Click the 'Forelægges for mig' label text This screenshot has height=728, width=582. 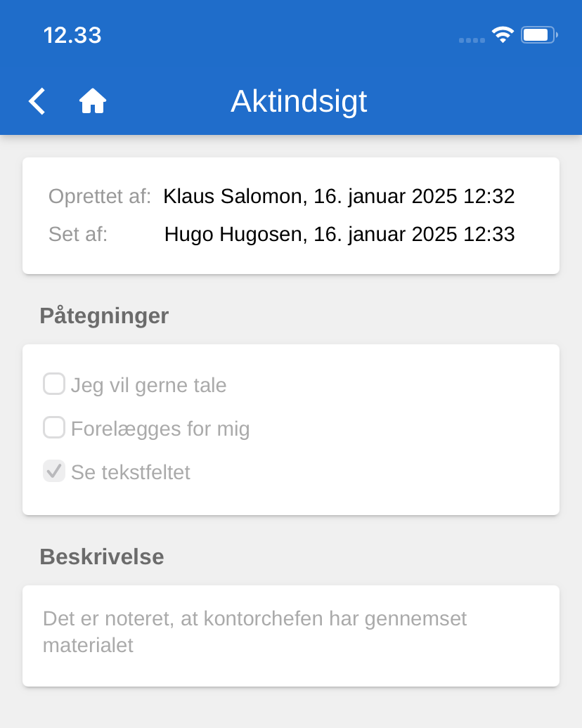[160, 429]
